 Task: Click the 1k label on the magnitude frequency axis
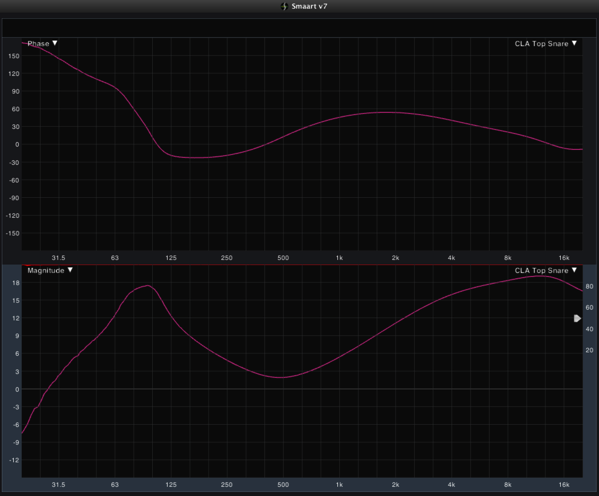[339, 485]
